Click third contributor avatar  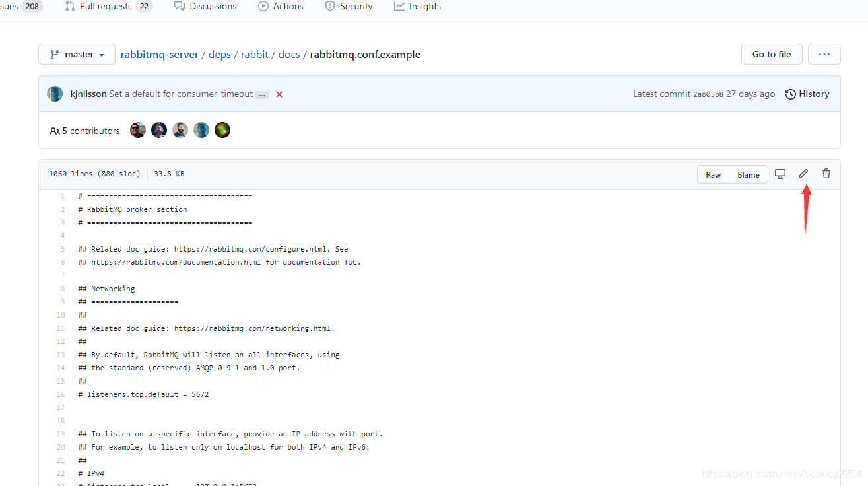(180, 130)
